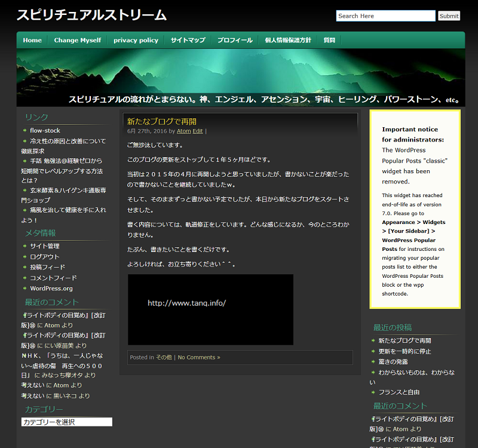Go to サイトマップ in the nav bar
Screen dimensions: 478x448
click(x=188, y=40)
